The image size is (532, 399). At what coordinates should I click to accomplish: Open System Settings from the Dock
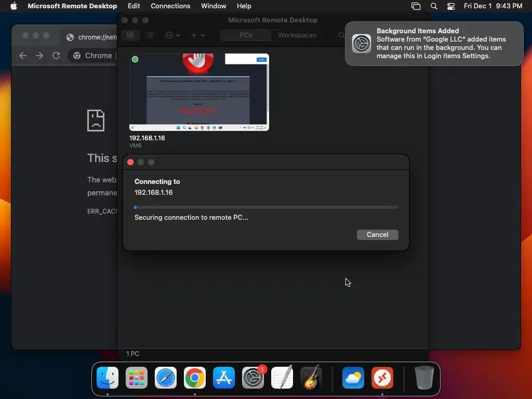tap(253, 378)
